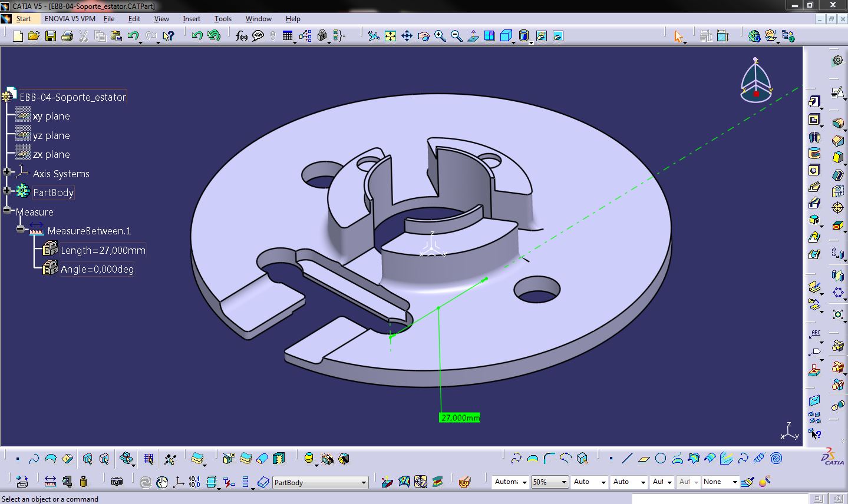Image resolution: width=848 pixels, height=504 pixels.
Task: Open the View menu
Action: click(161, 19)
